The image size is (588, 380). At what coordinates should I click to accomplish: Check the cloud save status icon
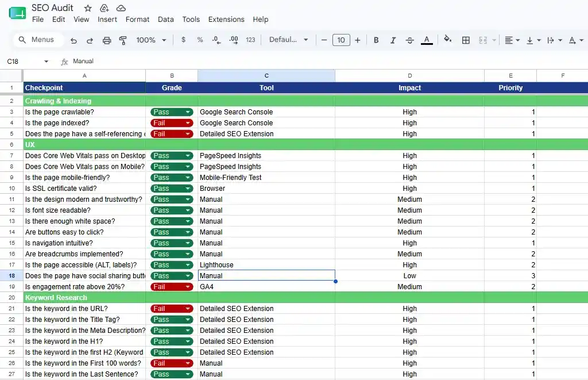121,8
